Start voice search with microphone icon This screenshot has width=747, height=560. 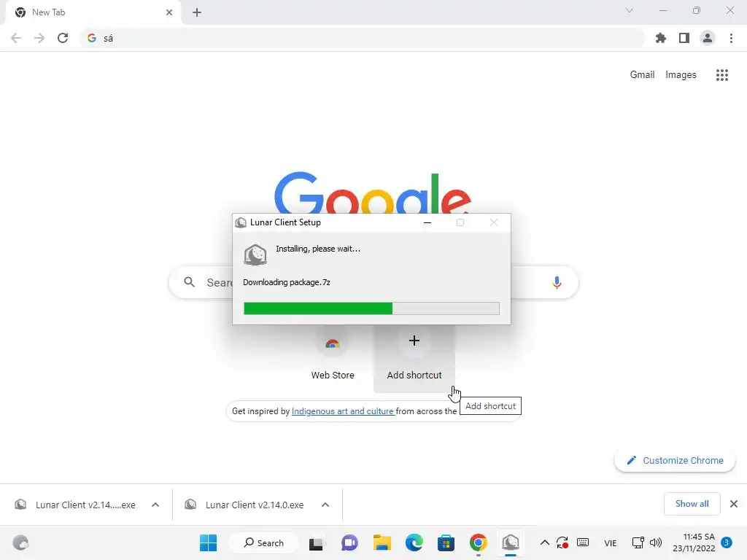pyautogui.click(x=557, y=282)
